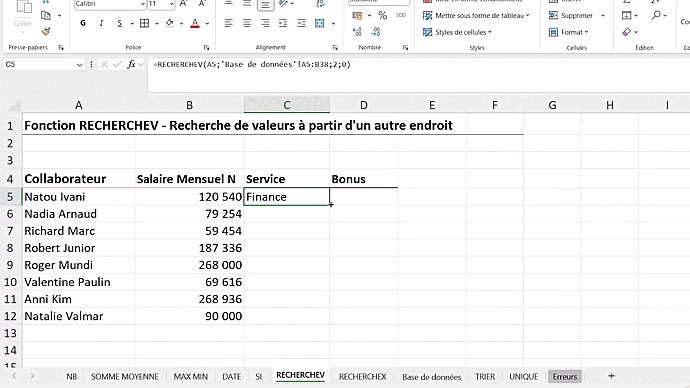690x388 pixels.
Task: Switch to the TRIER sheet tab
Action: click(x=485, y=377)
